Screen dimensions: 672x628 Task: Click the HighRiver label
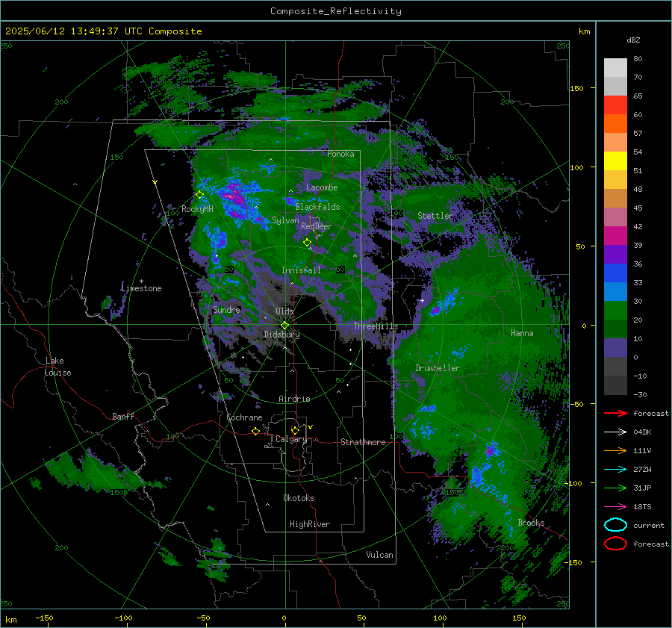coord(310,524)
